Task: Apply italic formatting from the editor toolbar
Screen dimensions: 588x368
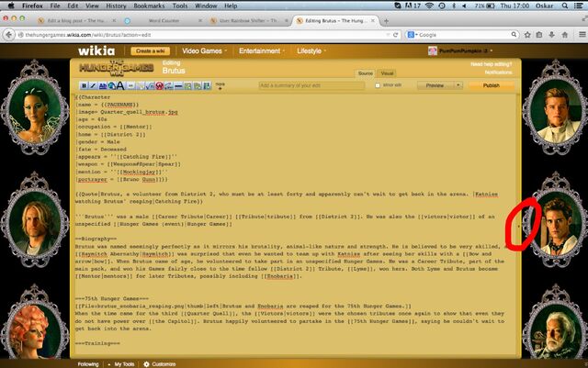Action: [x=93, y=86]
